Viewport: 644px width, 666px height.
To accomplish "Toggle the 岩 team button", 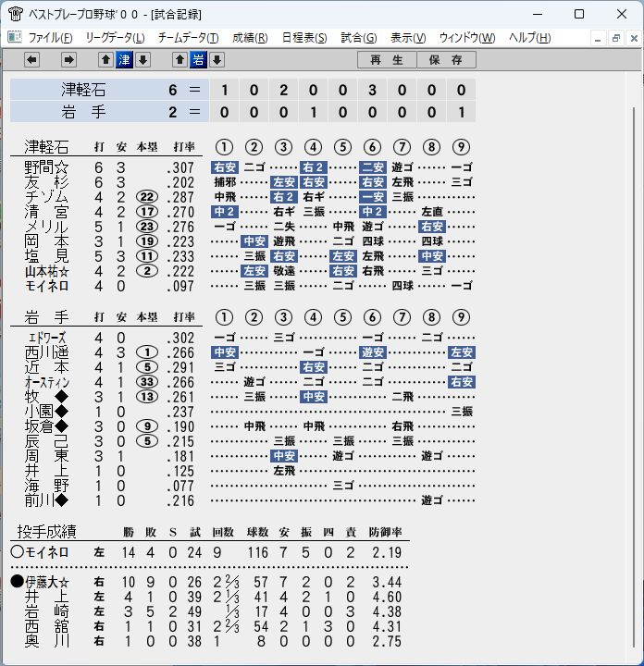I will point(198,60).
